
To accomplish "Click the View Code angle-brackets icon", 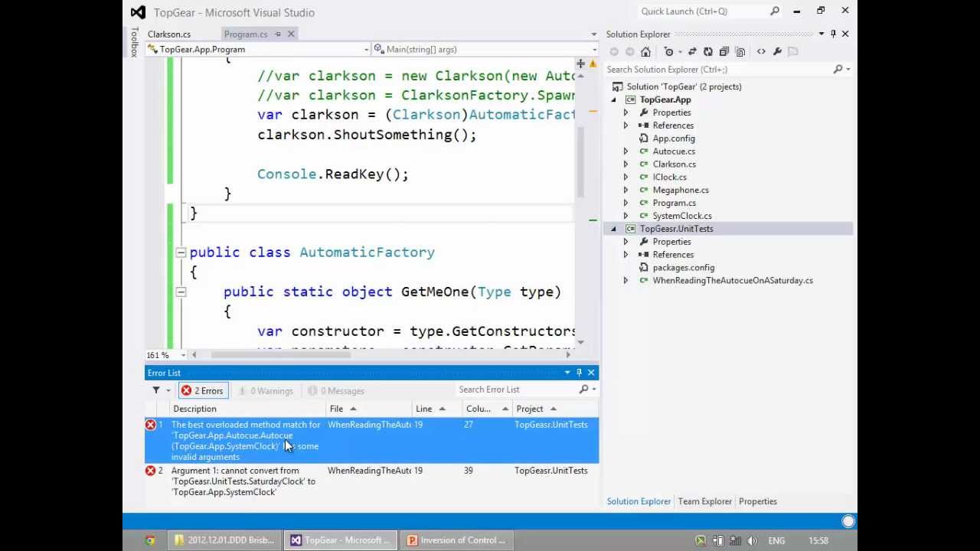I will pos(761,51).
